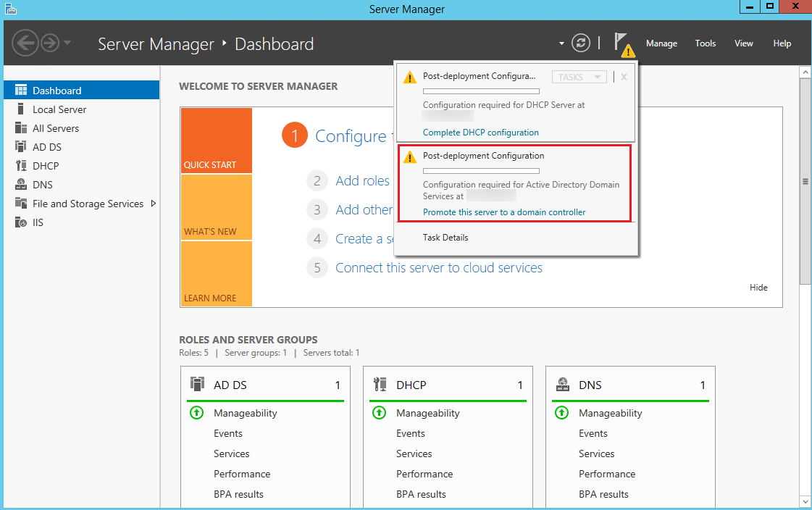Viewport: 812px width, 510px height.
Task: Click the Refresh icon in header
Action: point(580,43)
